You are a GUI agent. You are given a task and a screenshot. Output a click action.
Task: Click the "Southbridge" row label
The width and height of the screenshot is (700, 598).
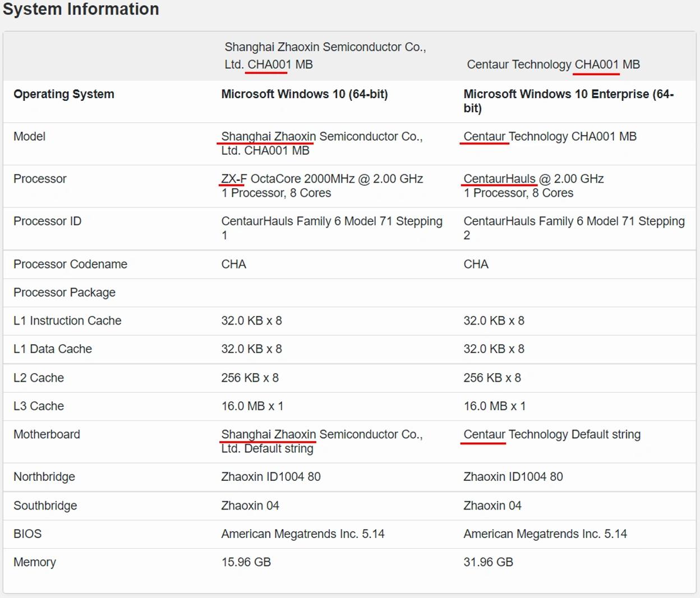[x=45, y=506]
